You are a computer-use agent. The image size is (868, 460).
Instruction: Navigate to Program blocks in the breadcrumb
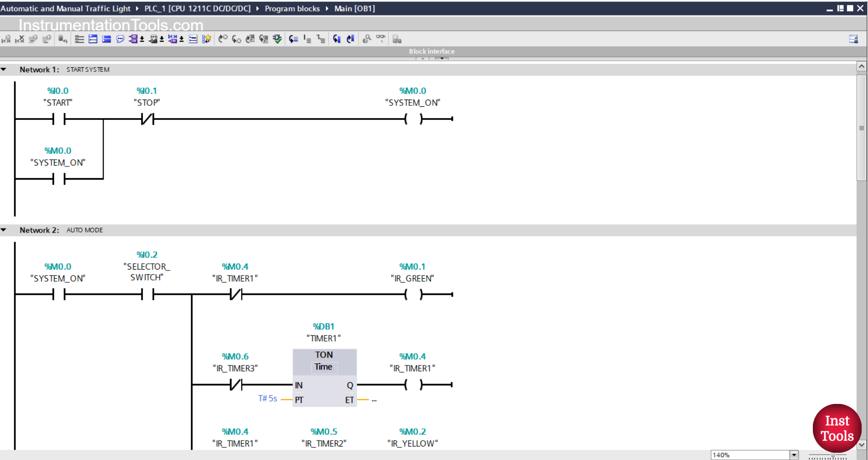click(292, 8)
